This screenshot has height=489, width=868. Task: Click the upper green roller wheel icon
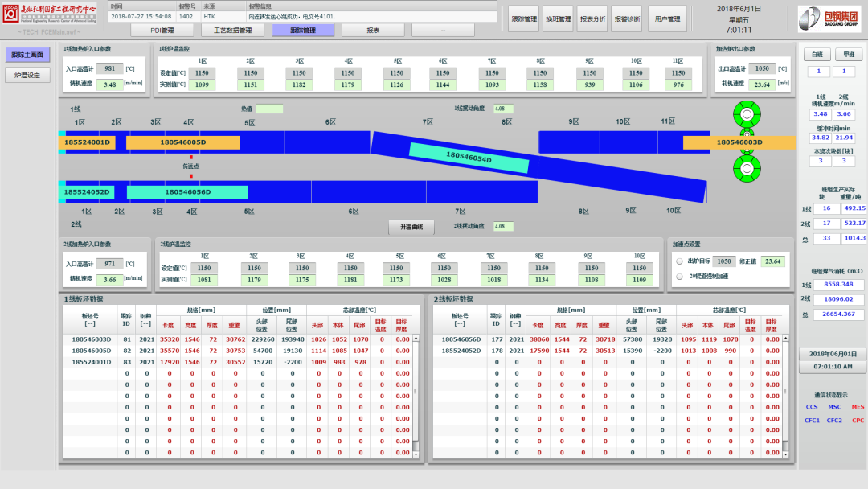click(x=747, y=115)
